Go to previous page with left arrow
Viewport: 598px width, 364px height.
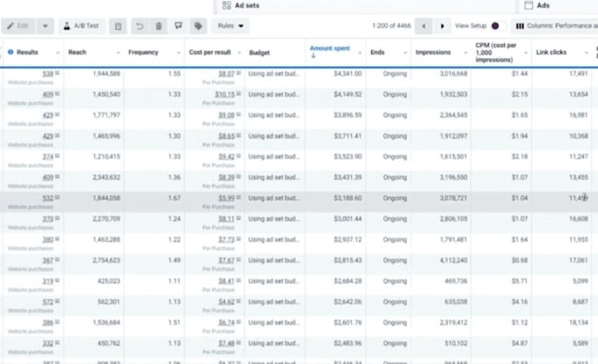423,25
